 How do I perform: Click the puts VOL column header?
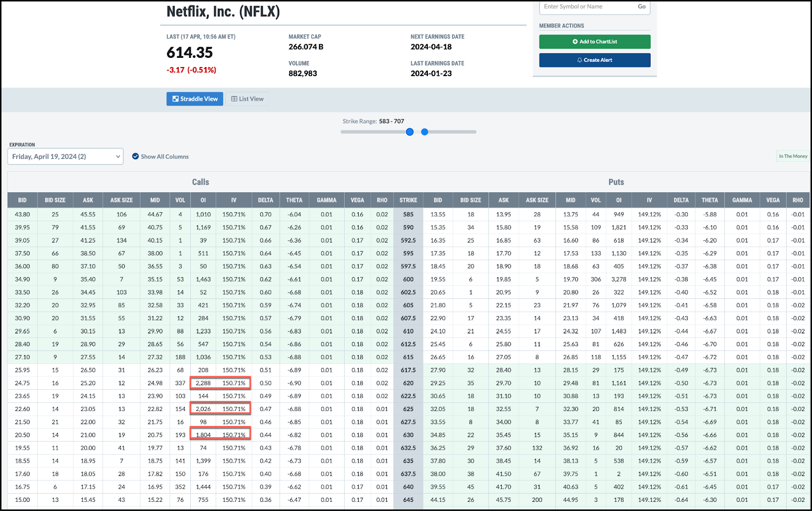coord(596,200)
